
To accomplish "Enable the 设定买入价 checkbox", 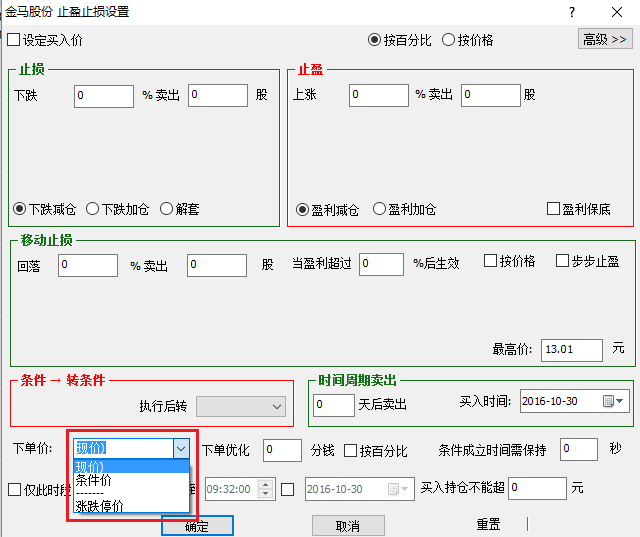I will 14,40.
